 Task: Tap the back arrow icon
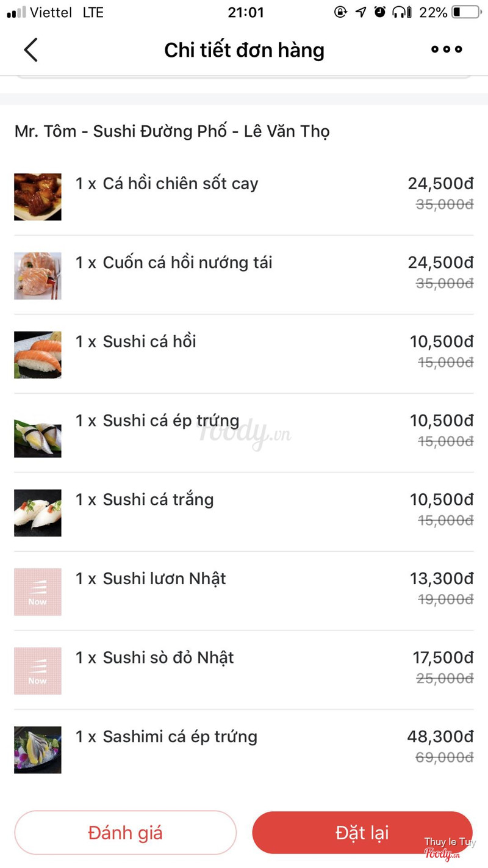click(x=30, y=50)
